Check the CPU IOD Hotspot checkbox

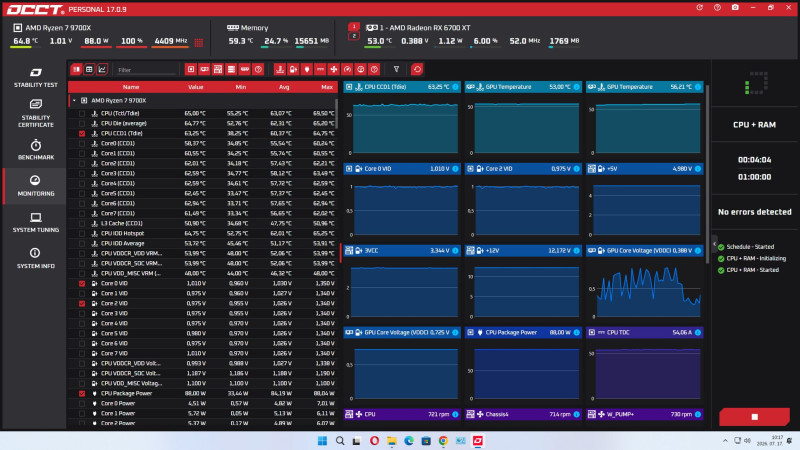click(82, 233)
